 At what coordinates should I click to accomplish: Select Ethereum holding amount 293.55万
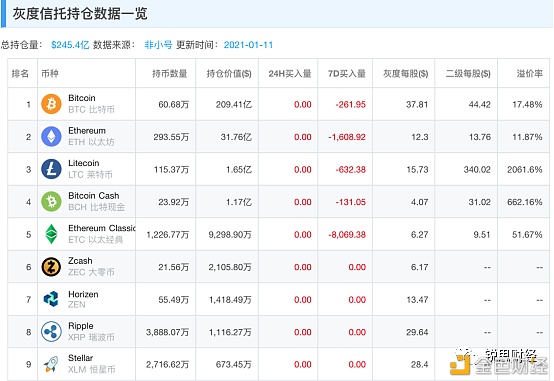[171, 137]
